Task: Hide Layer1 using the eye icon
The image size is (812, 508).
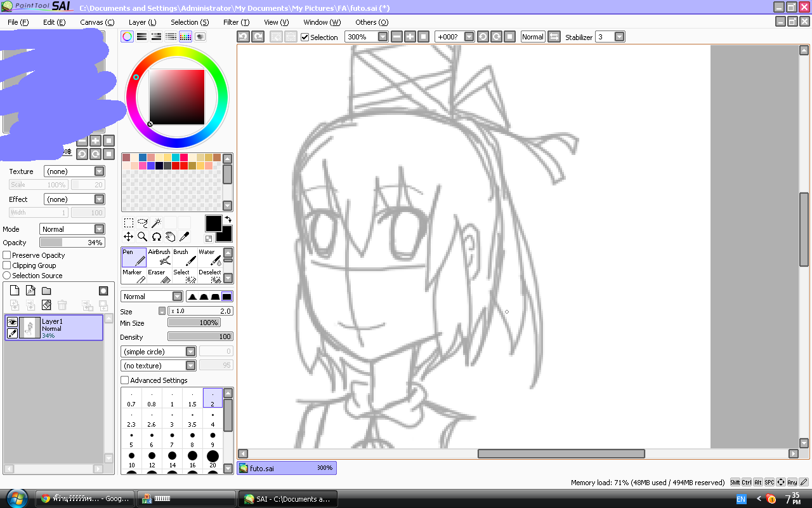Action: coord(12,322)
